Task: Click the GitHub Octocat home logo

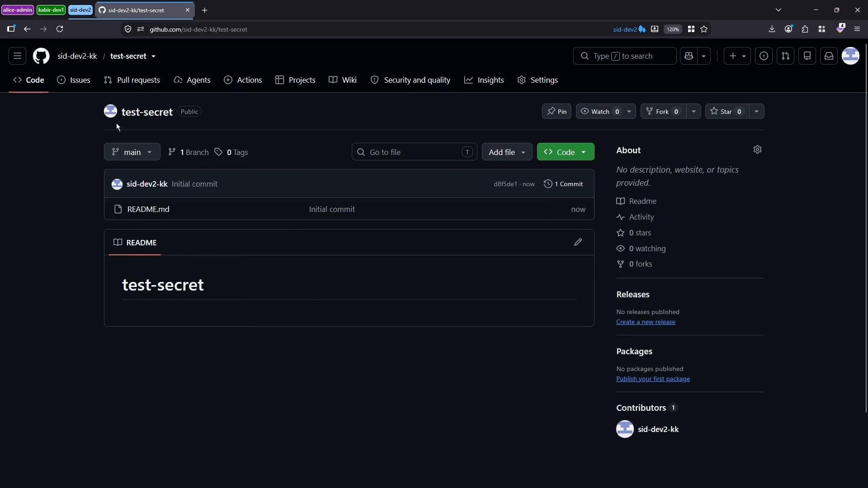Action: click(x=41, y=56)
